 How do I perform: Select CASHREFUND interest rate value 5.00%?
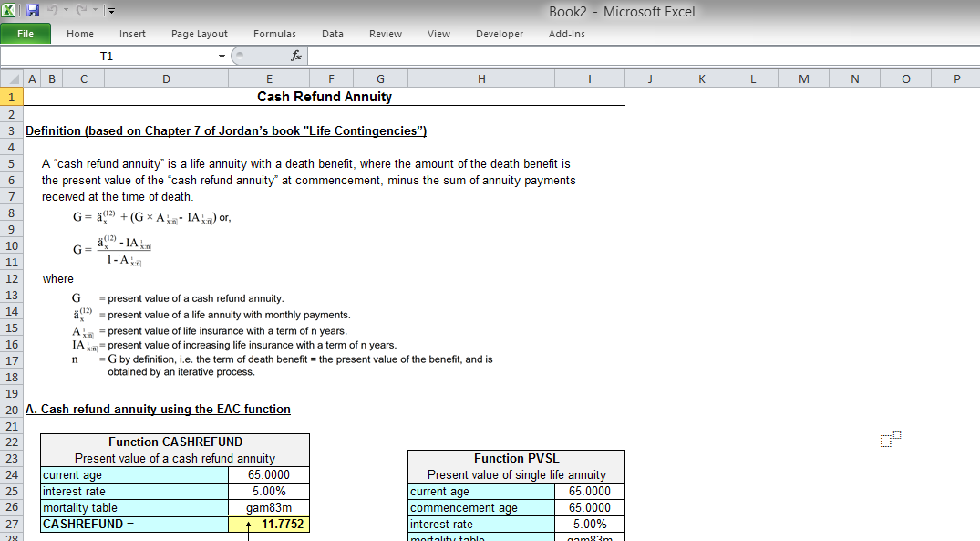269,491
